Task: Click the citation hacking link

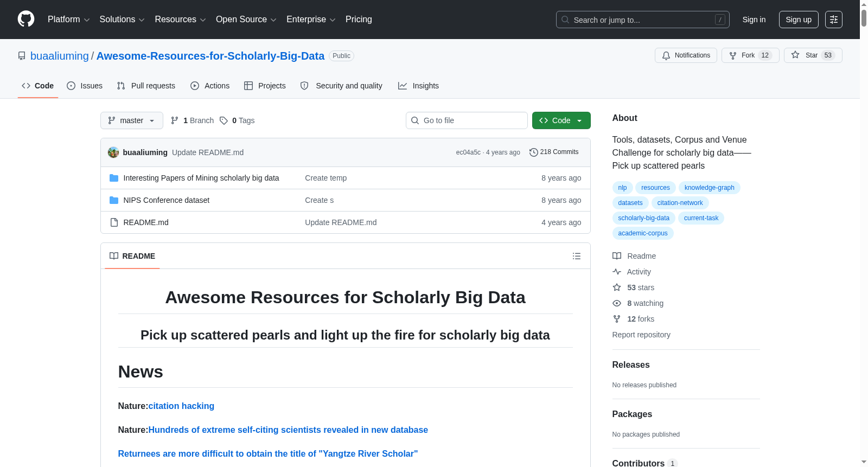Action: point(181,406)
